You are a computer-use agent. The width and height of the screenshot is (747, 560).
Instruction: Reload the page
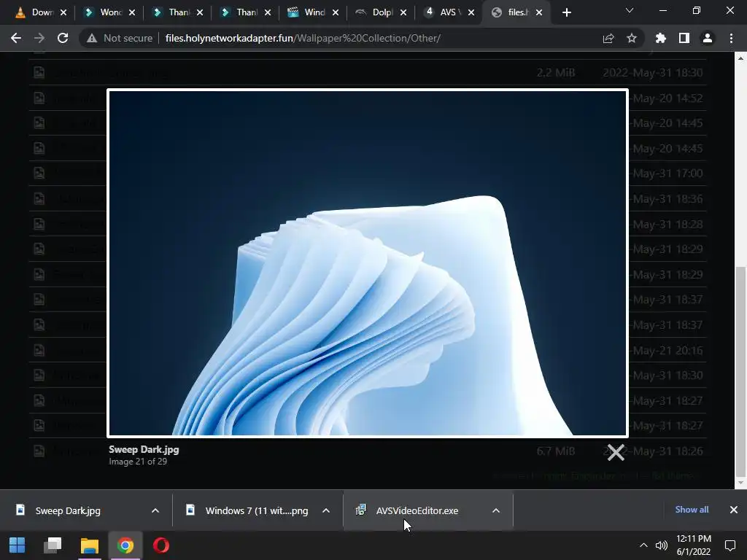(63, 38)
